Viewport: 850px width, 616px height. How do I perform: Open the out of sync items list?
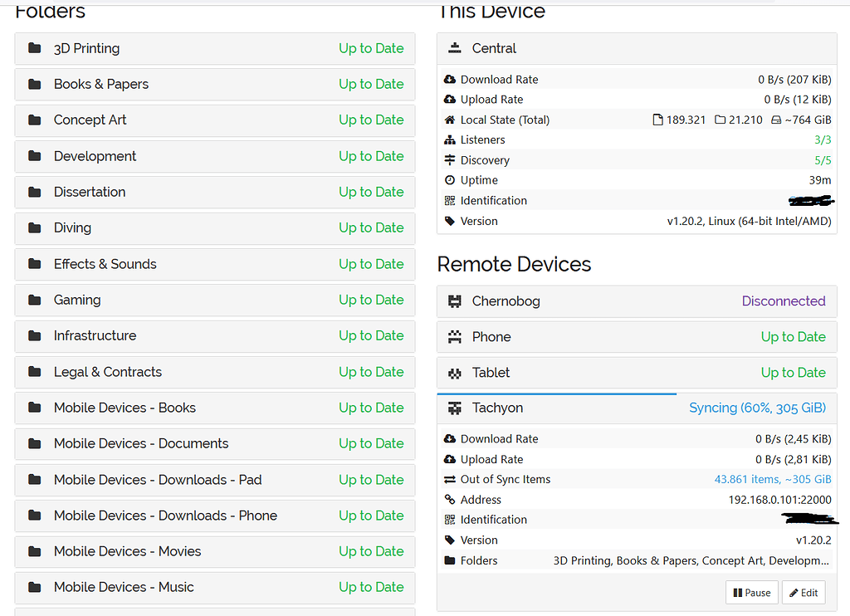(x=772, y=480)
